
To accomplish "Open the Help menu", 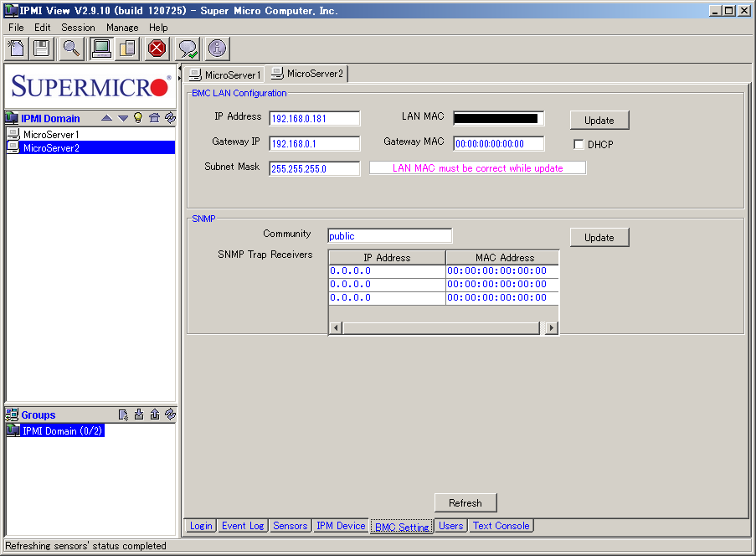I will point(158,28).
